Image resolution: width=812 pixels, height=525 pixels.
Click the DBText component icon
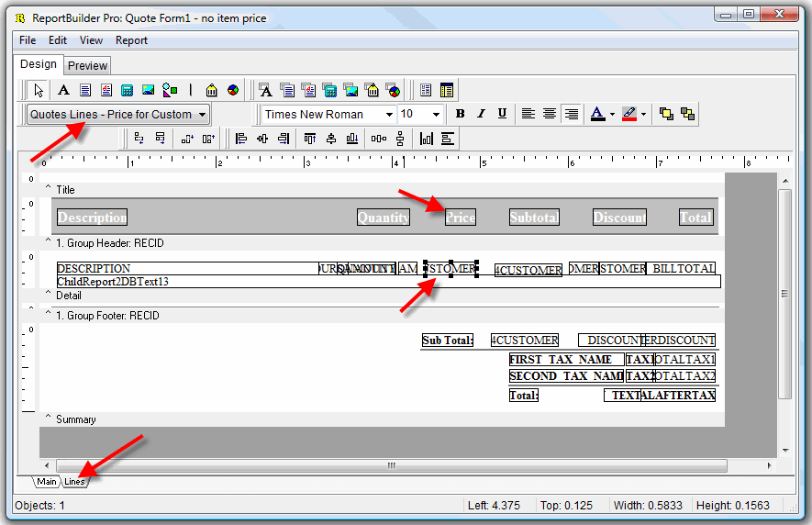coord(265,90)
